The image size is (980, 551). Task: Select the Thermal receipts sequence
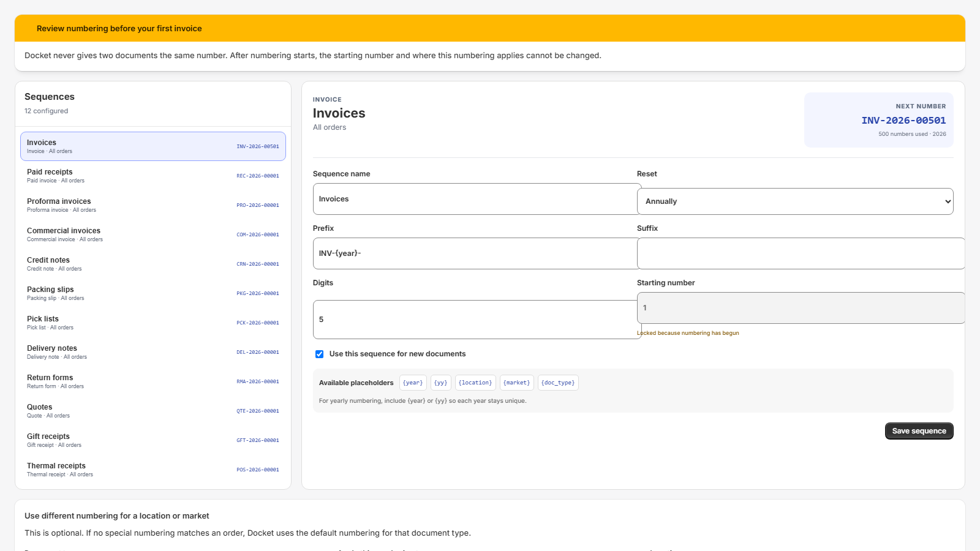[153, 470]
